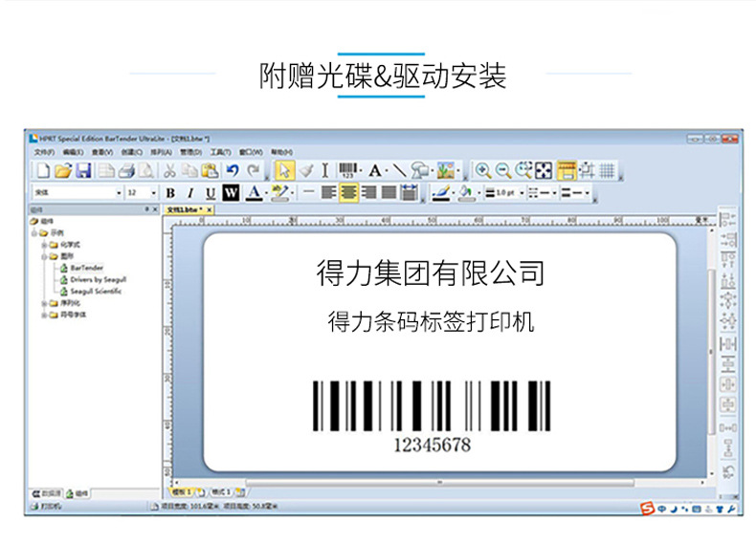Click the horizontal scrollbar below canvas
Screen dimensions: 756x545
click(439, 482)
